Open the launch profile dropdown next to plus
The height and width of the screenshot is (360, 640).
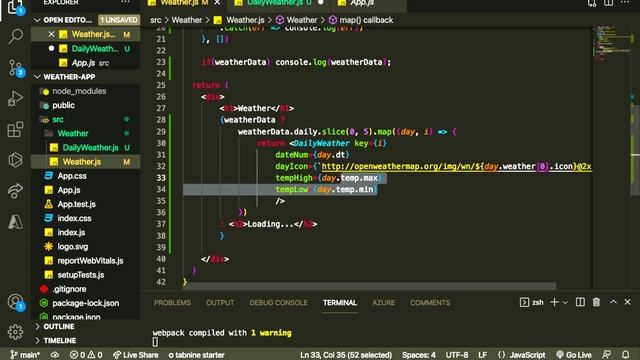click(565, 302)
